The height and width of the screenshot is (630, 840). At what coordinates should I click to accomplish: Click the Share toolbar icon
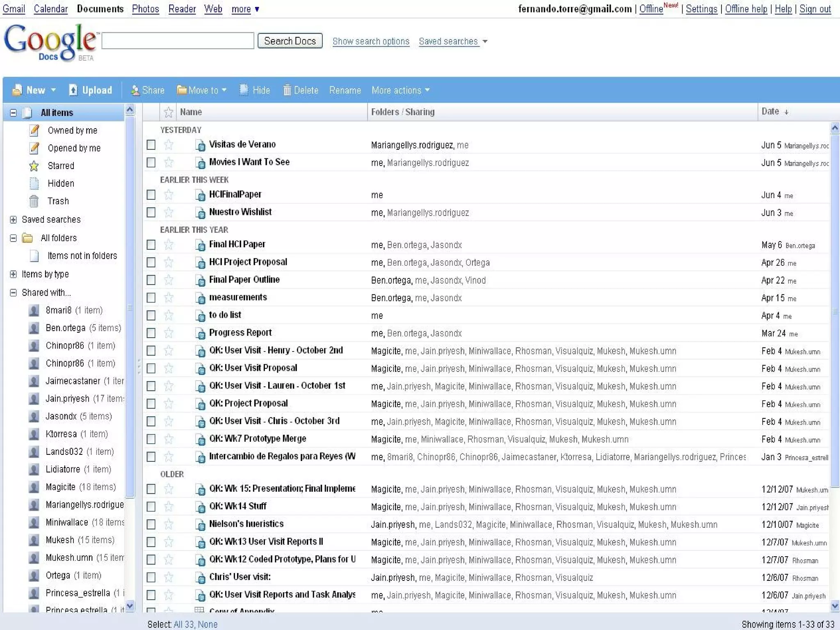135,90
